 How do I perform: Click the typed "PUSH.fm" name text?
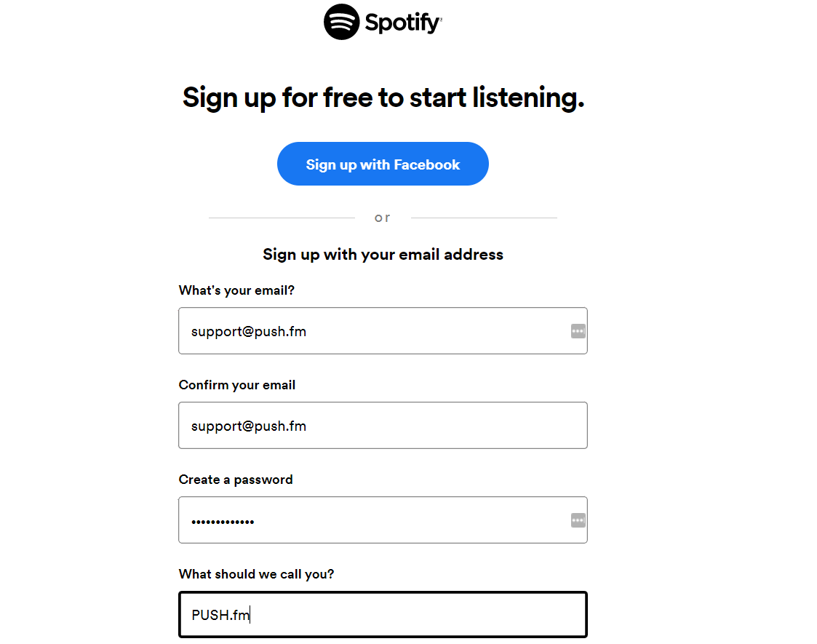pyautogui.click(x=220, y=615)
